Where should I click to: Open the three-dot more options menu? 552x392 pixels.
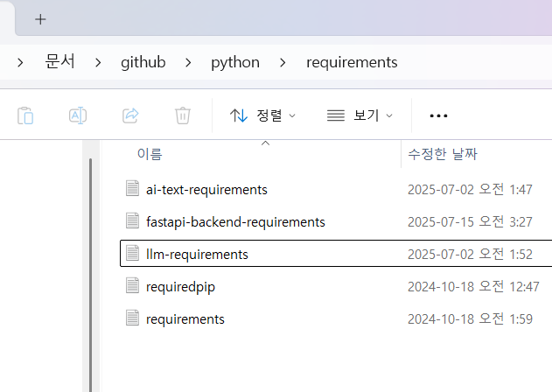click(438, 115)
